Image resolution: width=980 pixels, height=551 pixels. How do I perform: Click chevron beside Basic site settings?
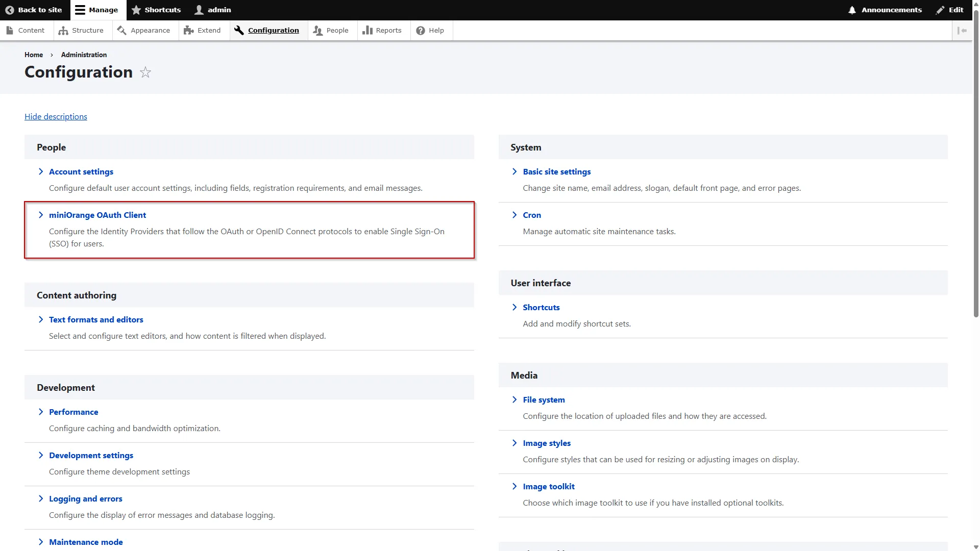pos(514,171)
